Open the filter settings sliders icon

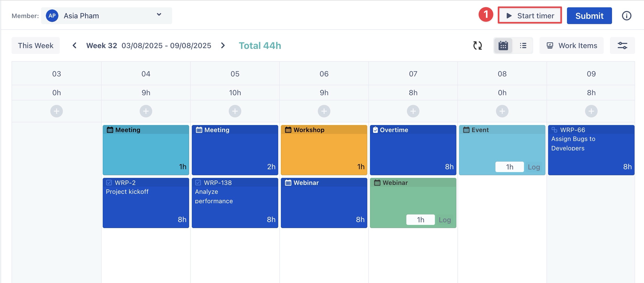tap(622, 46)
